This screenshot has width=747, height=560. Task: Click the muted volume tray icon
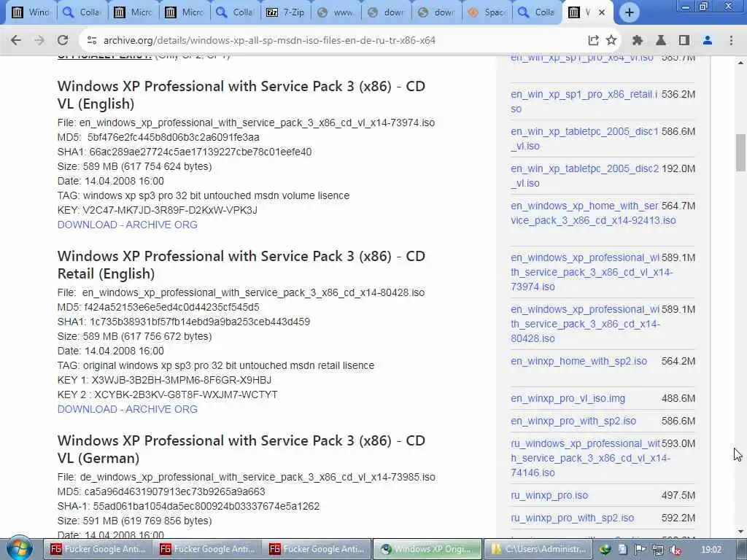click(x=675, y=550)
